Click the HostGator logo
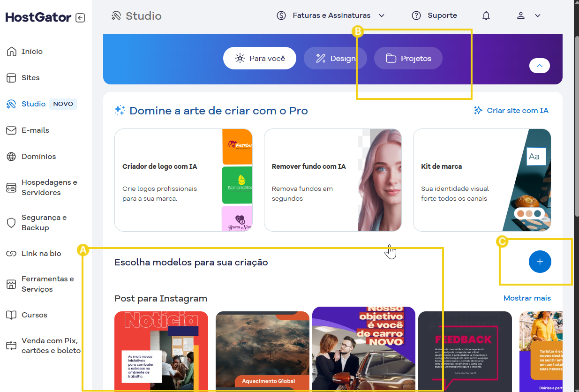 click(38, 18)
